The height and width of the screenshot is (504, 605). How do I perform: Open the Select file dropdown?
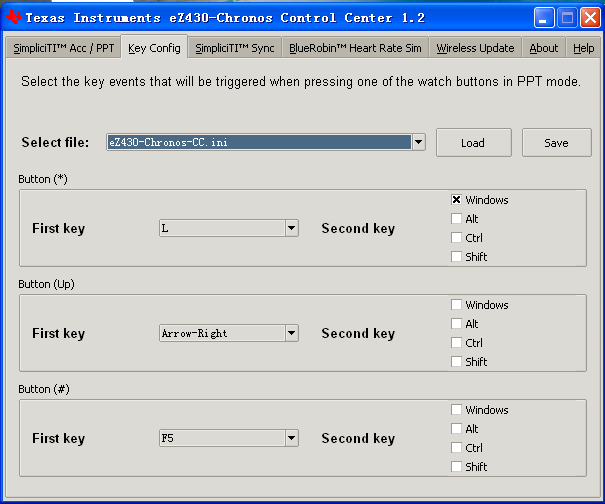[x=418, y=143]
